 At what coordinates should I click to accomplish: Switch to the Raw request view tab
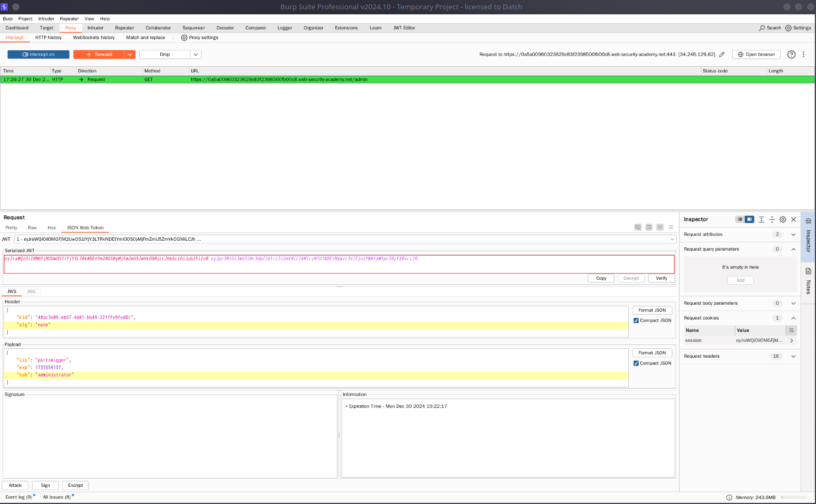click(x=32, y=227)
